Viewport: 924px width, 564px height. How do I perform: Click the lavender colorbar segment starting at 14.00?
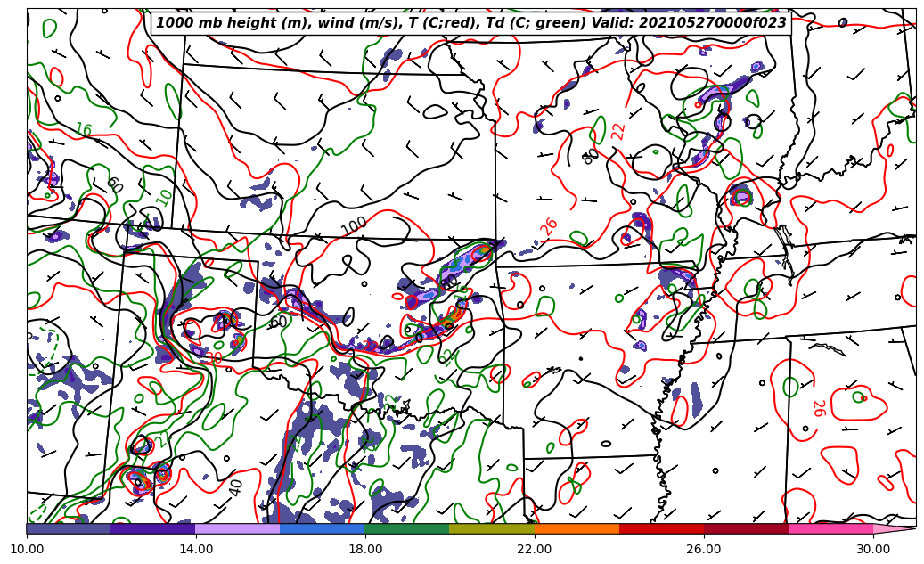coord(238,528)
